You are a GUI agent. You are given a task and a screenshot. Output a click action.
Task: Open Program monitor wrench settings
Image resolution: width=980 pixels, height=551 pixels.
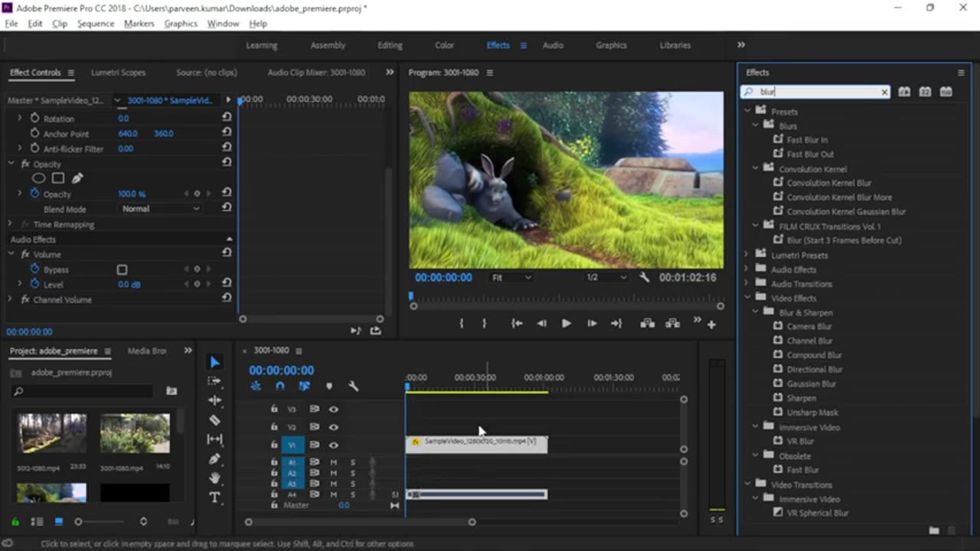pos(644,277)
